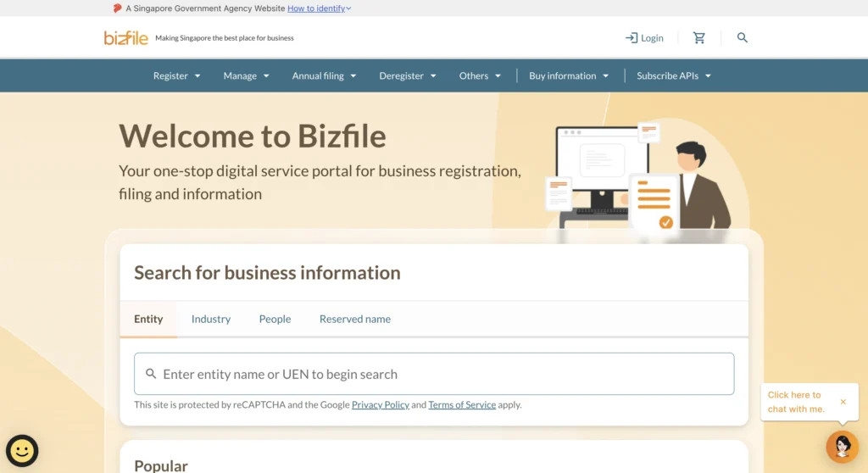Open the shopping cart icon

699,37
